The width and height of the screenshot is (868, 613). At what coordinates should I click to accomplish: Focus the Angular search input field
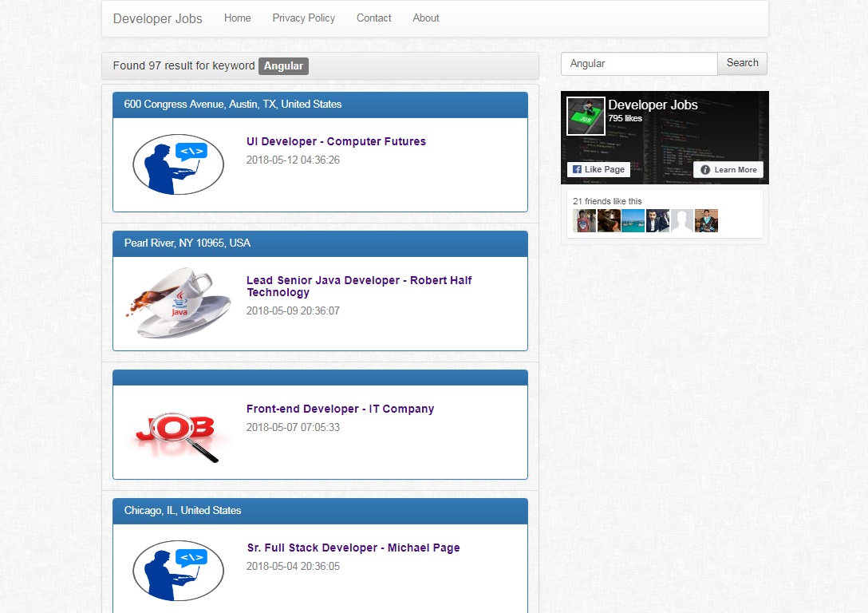pyautogui.click(x=639, y=64)
